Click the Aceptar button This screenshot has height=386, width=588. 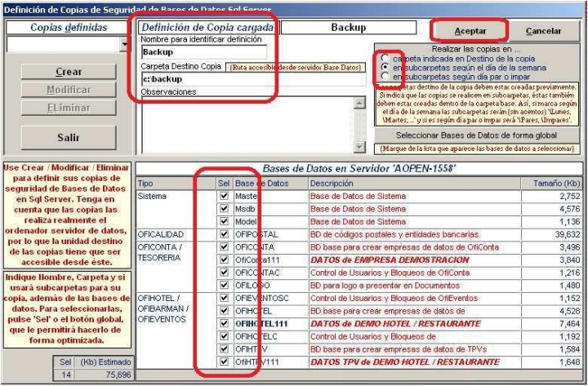tap(470, 31)
